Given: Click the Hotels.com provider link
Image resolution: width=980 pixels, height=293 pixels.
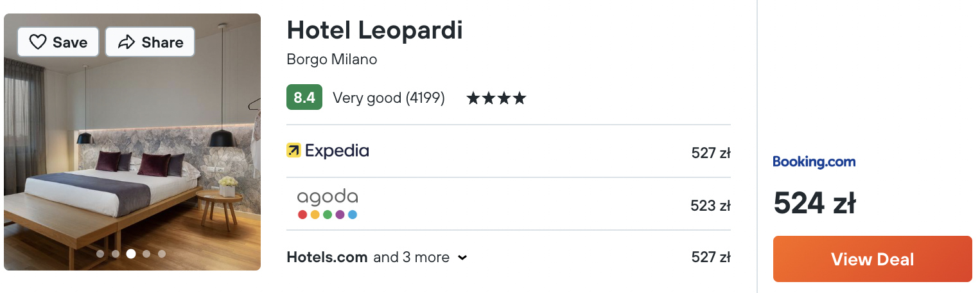Looking at the screenshot, I should click(x=327, y=258).
